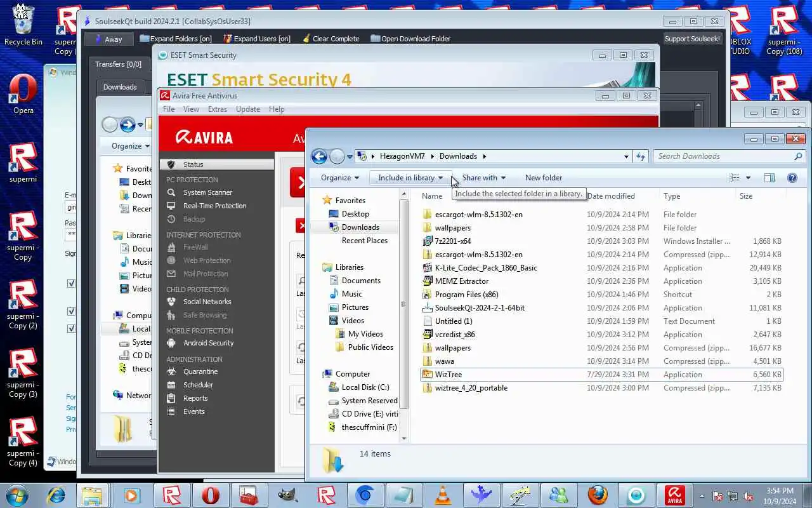Open Quarantine in Avira sidebar
The height and width of the screenshot is (508, 812).
coord(200,371)
